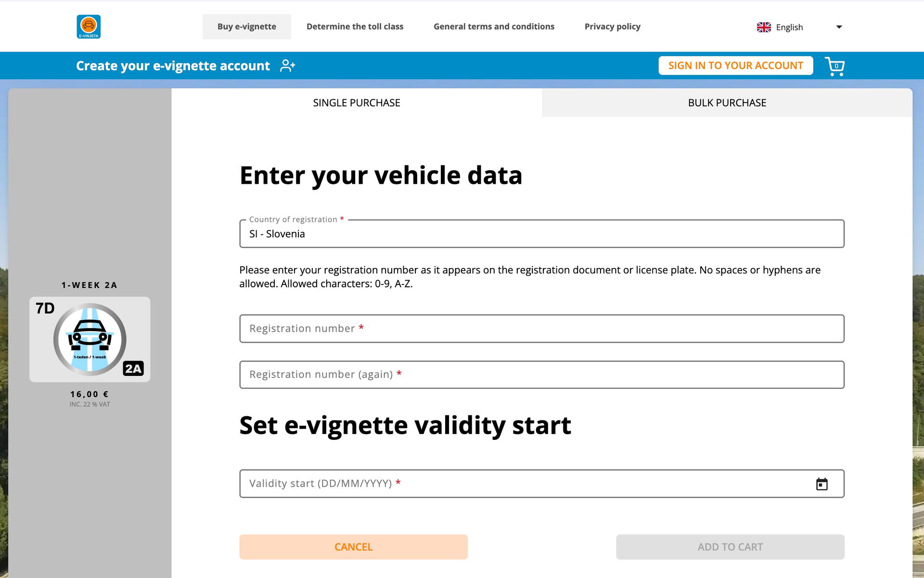Image resolution: width=924 pixels, height=578 pixels.
Task: Click Sign in to your account button
Action: point(736,65)
